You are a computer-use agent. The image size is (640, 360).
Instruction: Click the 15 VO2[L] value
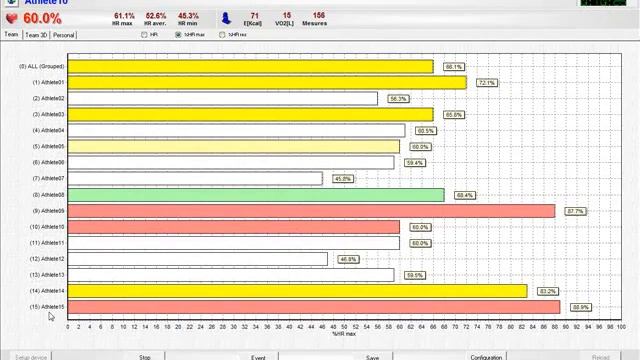287,16
